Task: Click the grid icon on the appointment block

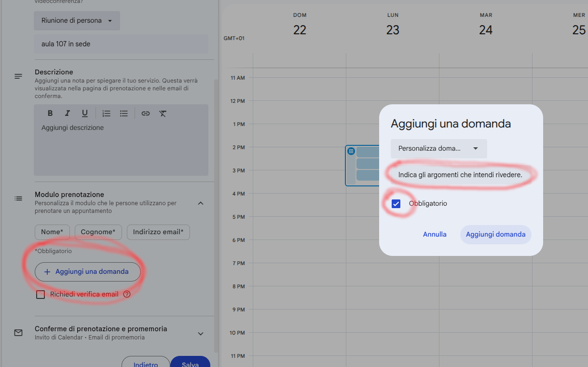Action: click(x=351, y=151)
